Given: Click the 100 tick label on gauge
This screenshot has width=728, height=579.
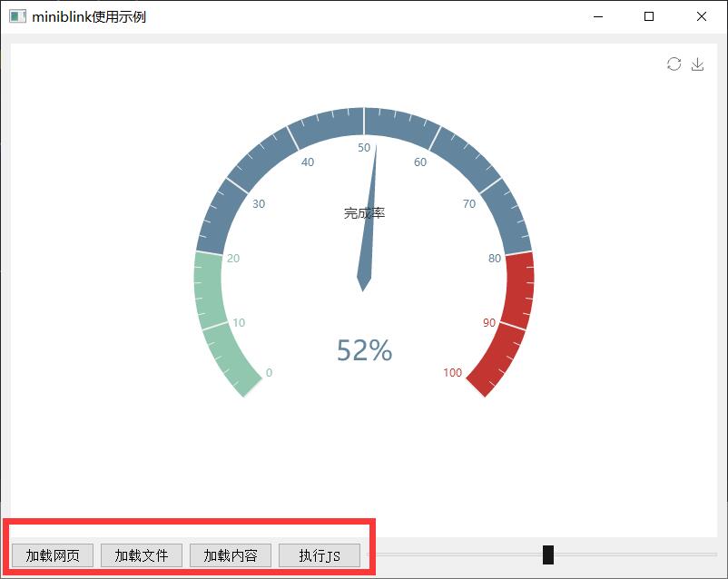Looking at the screenshot, I should pos(452,373).
